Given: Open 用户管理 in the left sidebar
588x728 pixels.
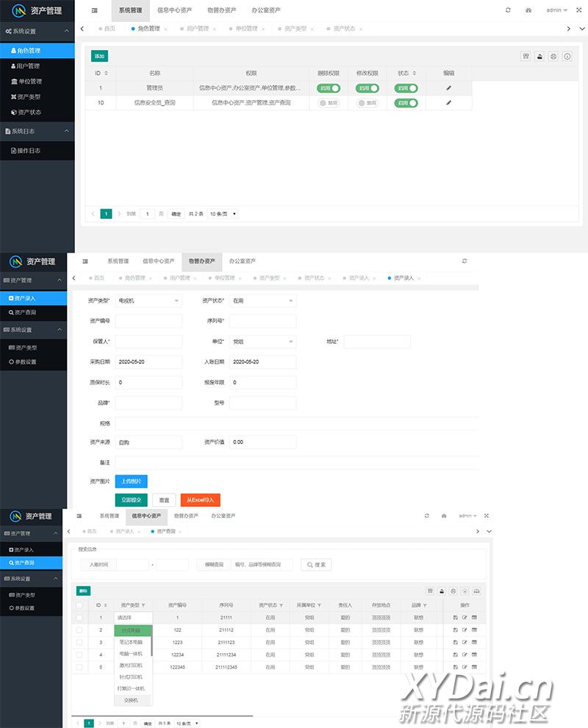Looking at the screenshot, I should (37, 66).
